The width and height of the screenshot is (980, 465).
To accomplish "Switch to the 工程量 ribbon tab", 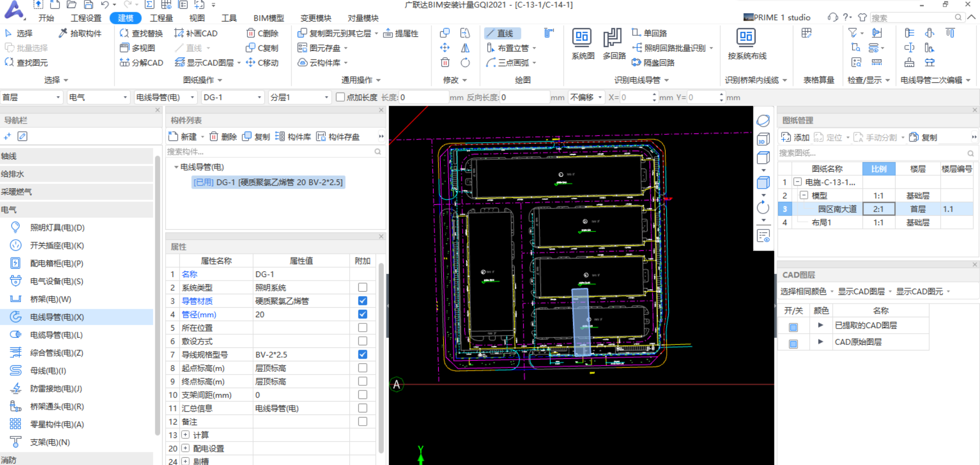I will pos(161,18).
